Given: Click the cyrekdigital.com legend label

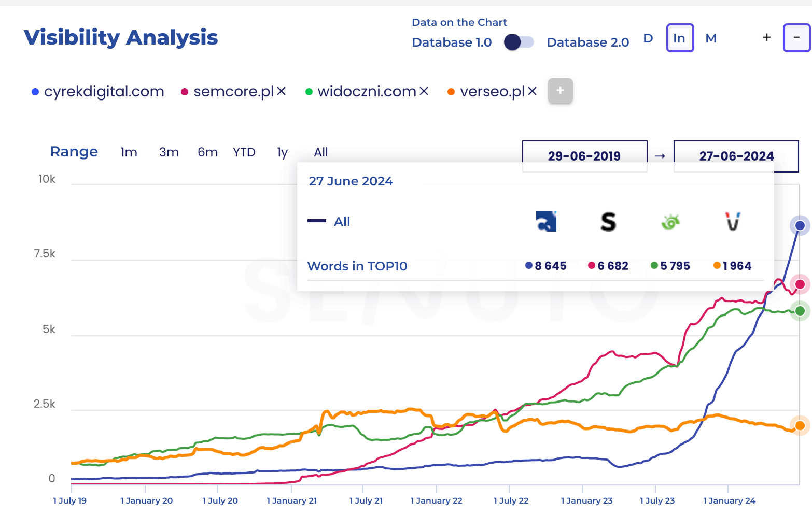Looking at the screenshot, I should coord(104,92).
